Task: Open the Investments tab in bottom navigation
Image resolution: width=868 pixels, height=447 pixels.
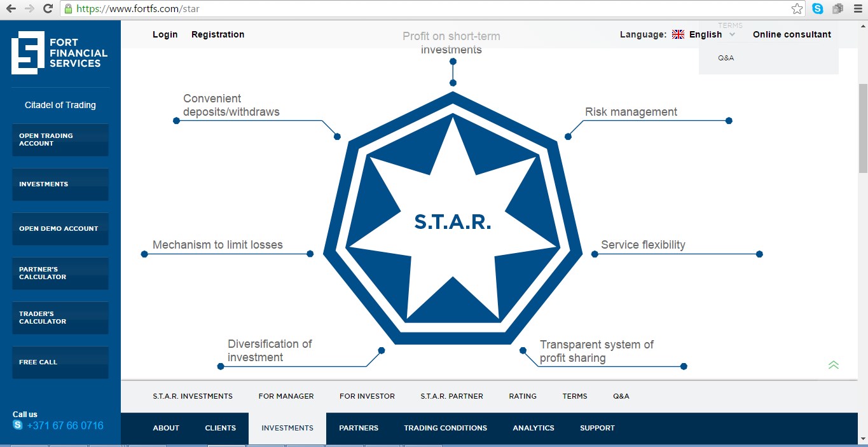Action: [x=287, y=428]
